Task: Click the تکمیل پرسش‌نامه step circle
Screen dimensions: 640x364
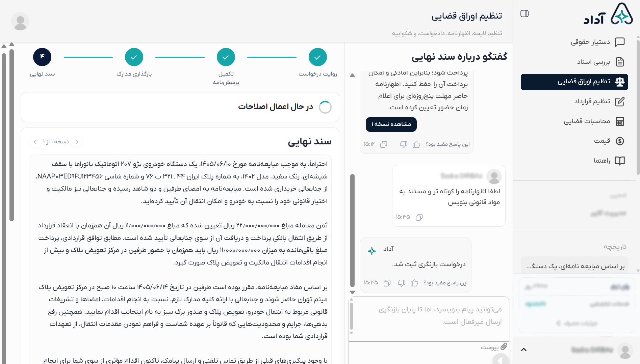Action: (x=226, y=57)
